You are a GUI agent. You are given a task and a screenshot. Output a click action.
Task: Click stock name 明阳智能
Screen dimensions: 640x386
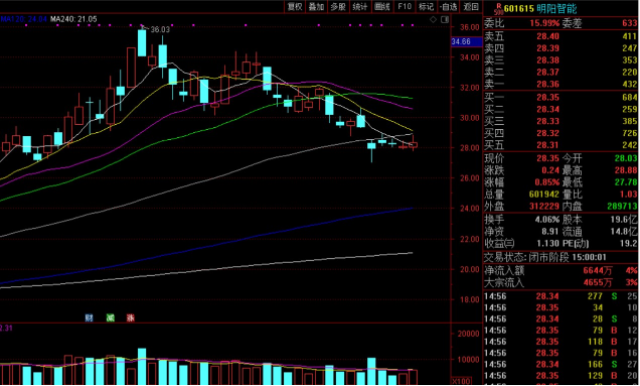556,8
